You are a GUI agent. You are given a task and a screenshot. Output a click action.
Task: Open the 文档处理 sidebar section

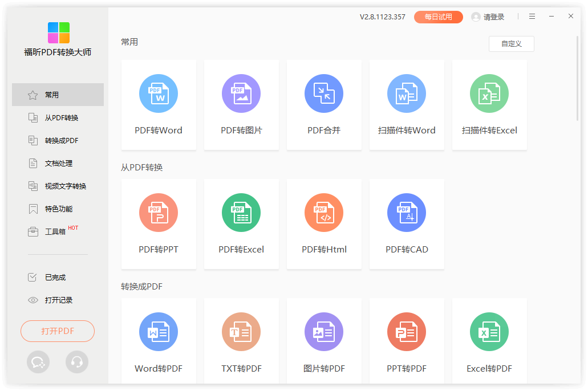point(58,164)
